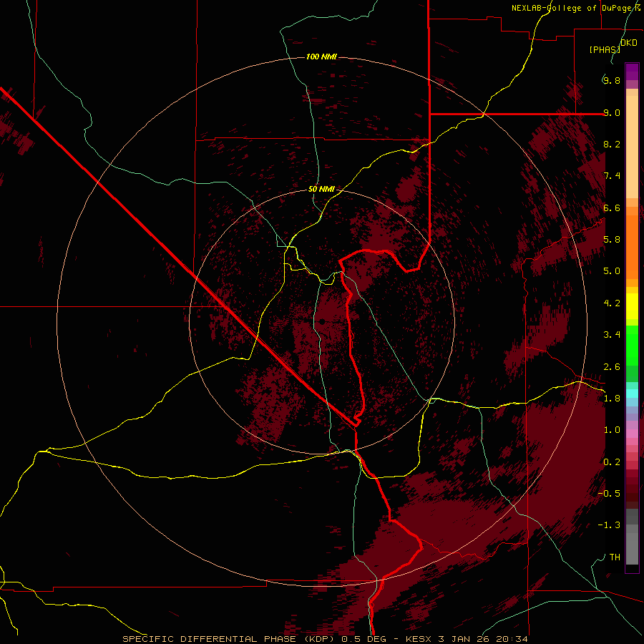644x644 pixels.
Task: Click the 1.8 scale label
Action: [611, 399]
